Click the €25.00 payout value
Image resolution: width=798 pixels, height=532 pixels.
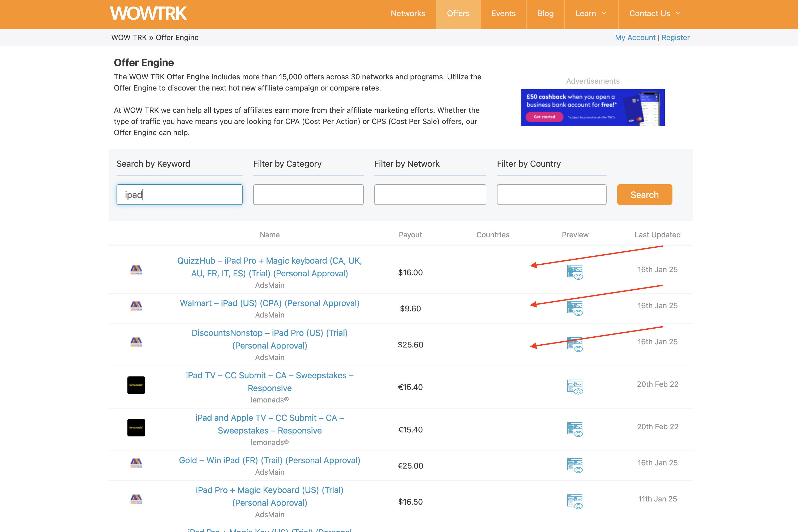click(410, 466)
